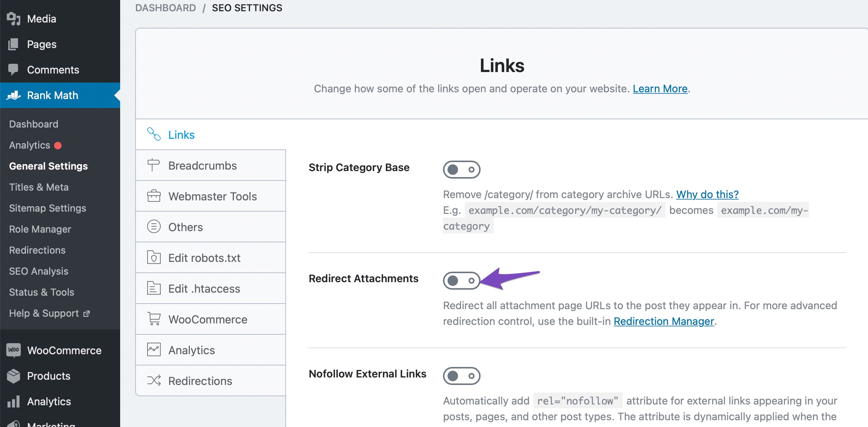
Task: Open the Learn More link
Action: point(660,89)
